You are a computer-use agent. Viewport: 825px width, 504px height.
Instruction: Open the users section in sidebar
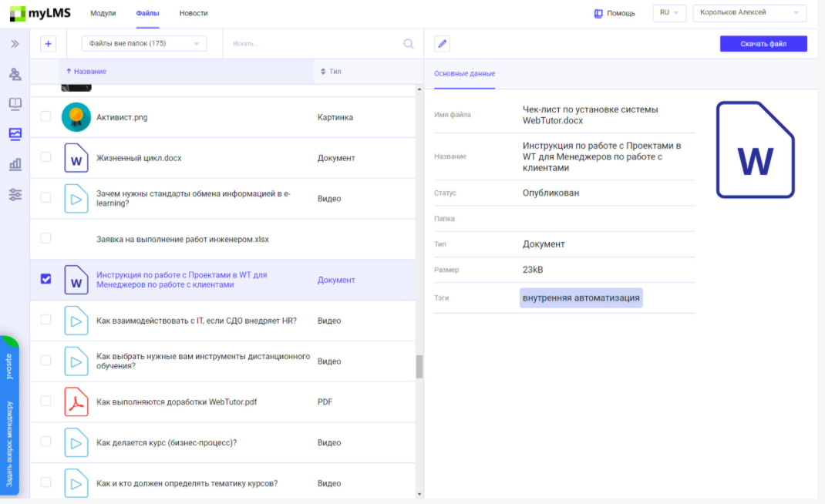point(15,75)
